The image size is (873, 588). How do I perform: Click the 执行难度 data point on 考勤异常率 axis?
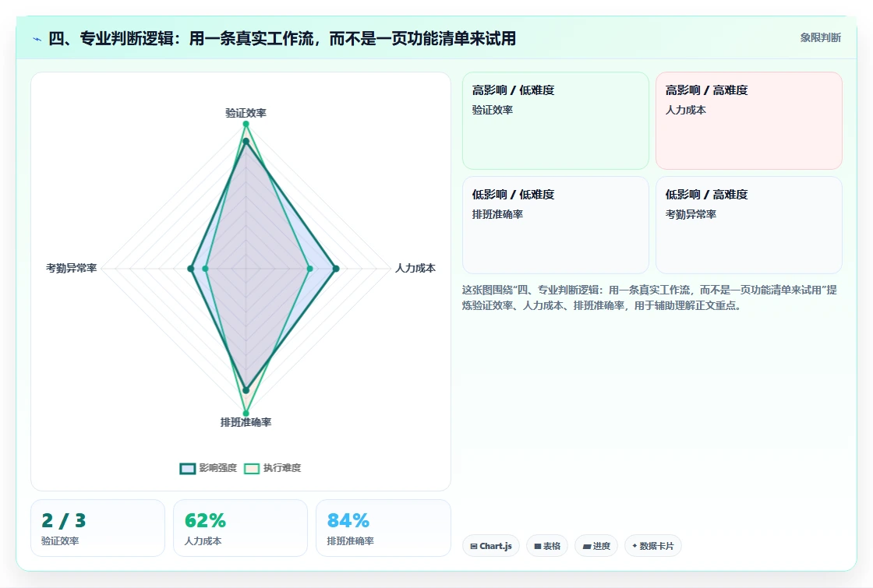pyautogui.click(x=205, y=269)
